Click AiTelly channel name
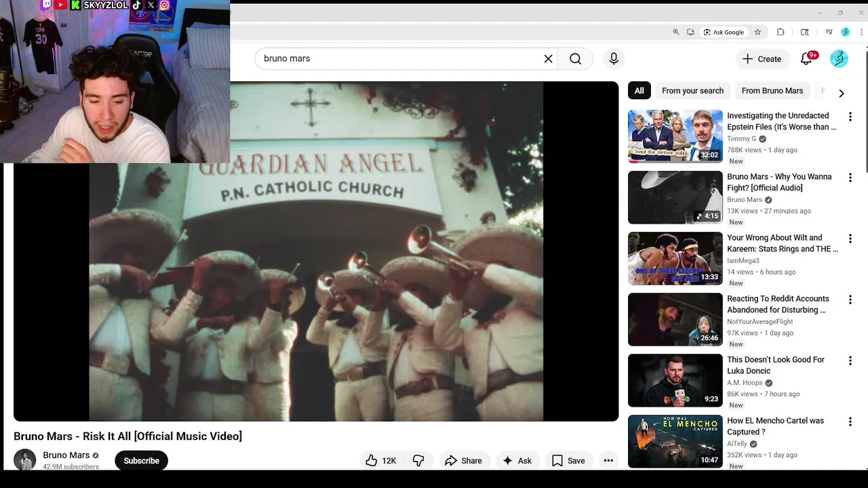 click(737, 444)
